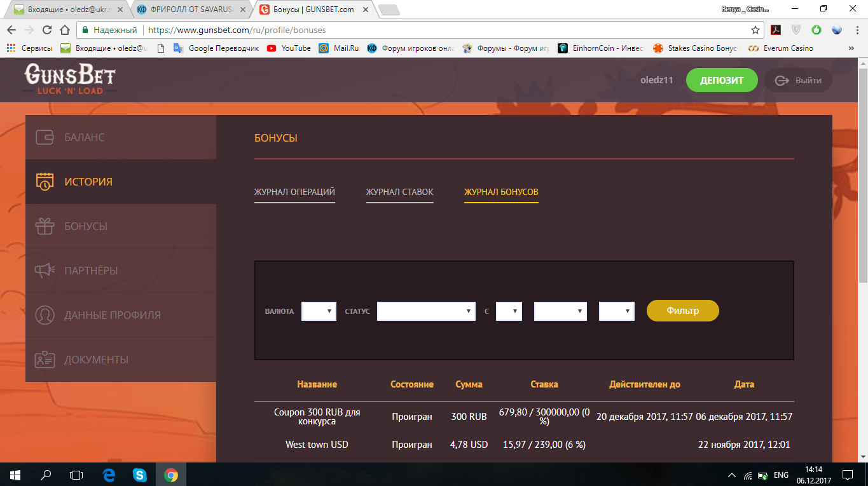Open the Баланс wallet icon in sidebar
The image size is (868, 486).
(45, 137)
